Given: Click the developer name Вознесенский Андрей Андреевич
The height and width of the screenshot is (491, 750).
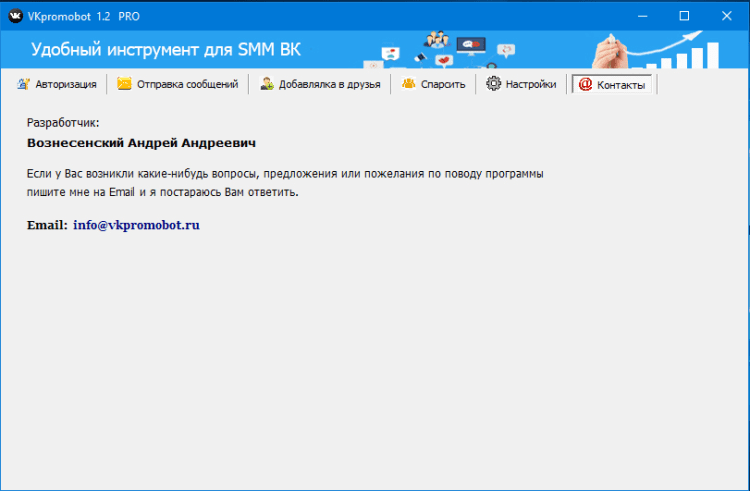Looking at the screenshot, I should pos(141,143).
